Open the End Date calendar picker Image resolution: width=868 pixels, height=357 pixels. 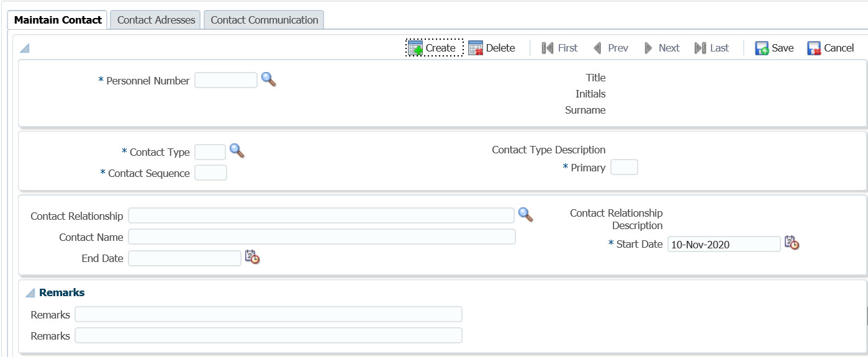252,257
